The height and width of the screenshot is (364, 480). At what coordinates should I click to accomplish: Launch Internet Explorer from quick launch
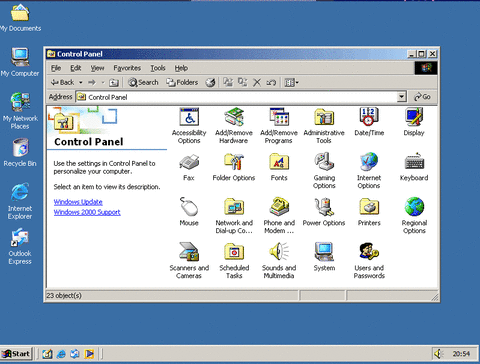[61, 354]
